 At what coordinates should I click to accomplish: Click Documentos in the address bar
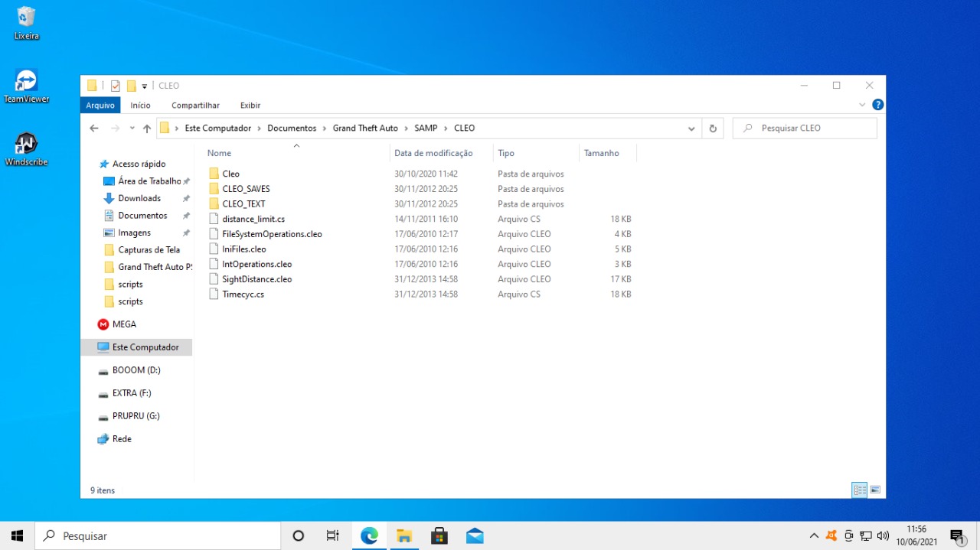tap(292, 129)
